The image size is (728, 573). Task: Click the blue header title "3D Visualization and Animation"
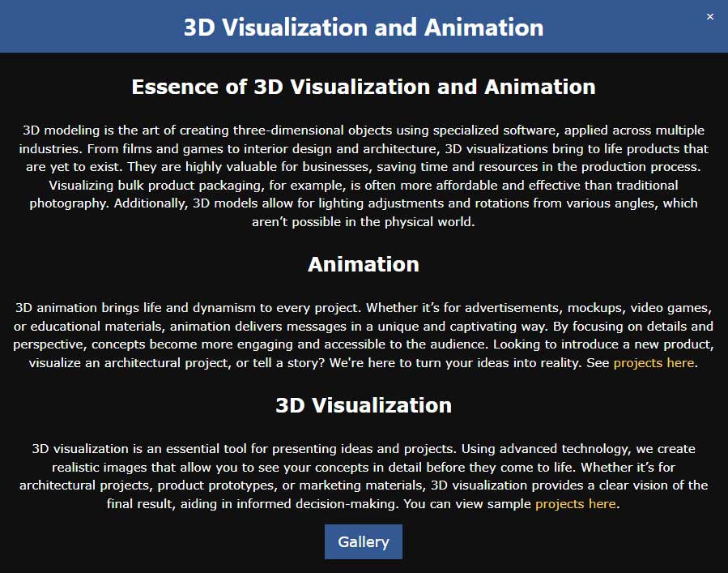(364, 27)
